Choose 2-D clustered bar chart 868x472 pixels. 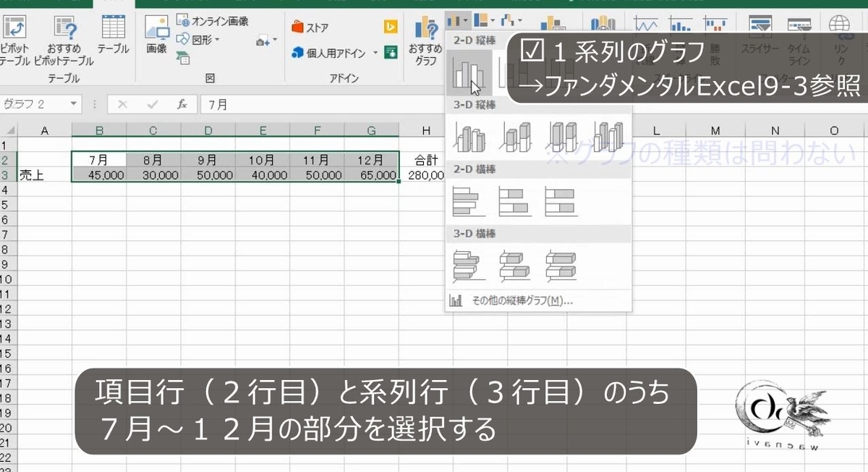click(x=469, y=201)
